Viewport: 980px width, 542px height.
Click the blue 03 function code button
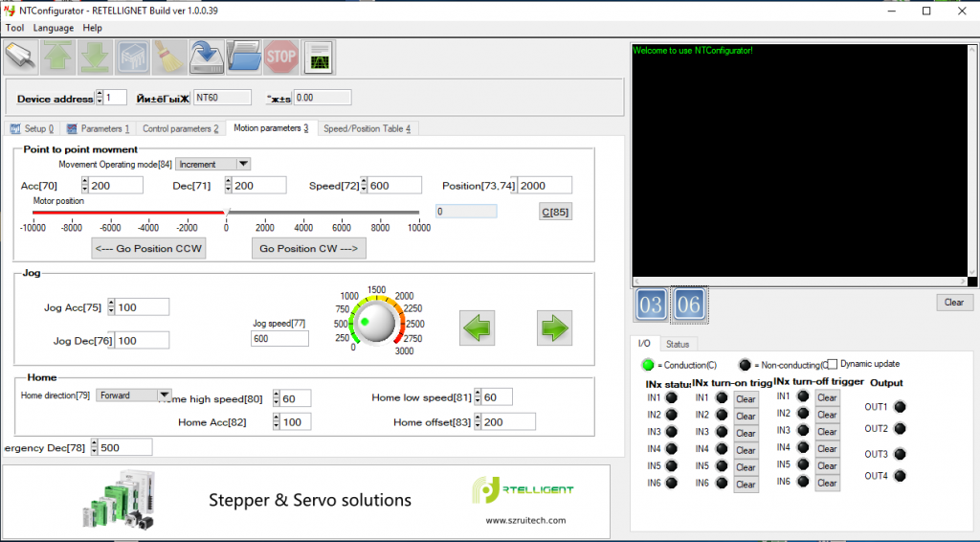[x=651, y=305]
